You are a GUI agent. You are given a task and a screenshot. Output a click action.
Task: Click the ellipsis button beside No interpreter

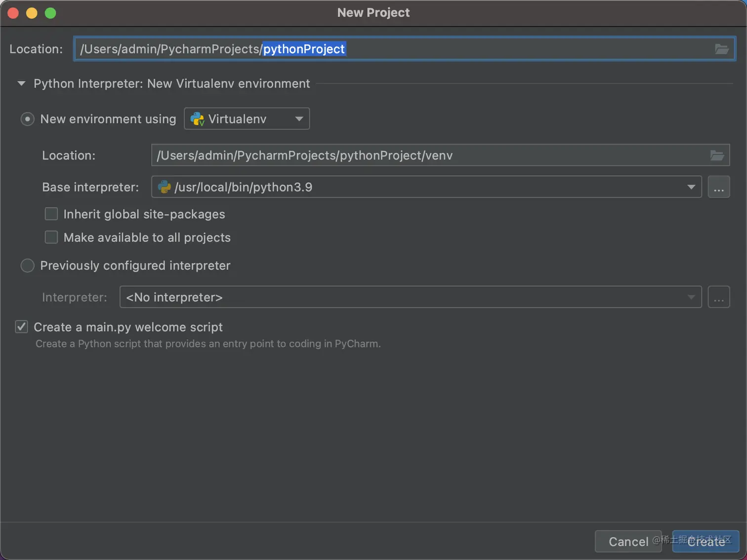pos(718,297)
